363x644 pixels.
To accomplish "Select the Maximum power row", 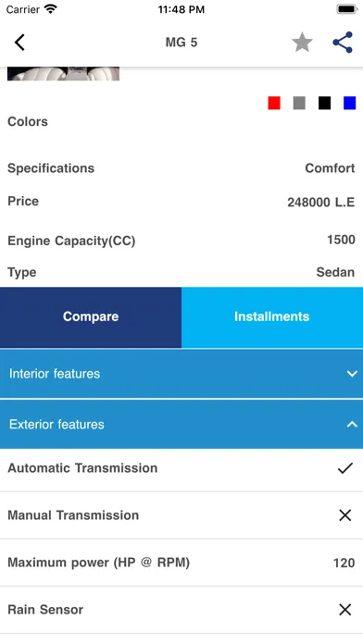I will [181, 563].
